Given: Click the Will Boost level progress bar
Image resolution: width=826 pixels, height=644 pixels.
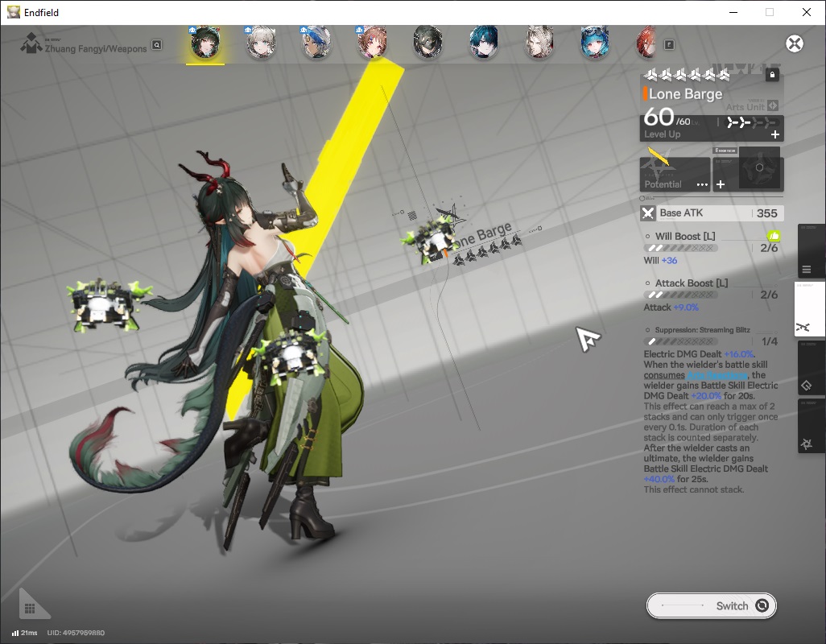Looking at the screenshot, I should coord(680,248).
